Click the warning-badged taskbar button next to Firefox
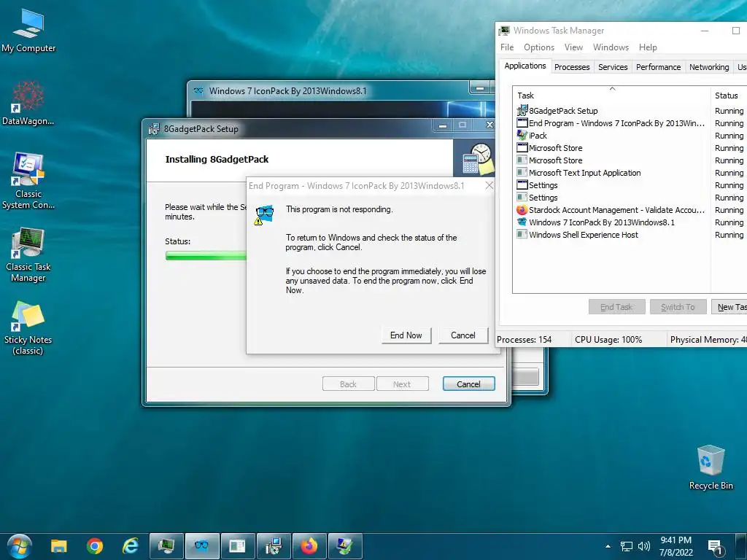 tap(345, 545)
